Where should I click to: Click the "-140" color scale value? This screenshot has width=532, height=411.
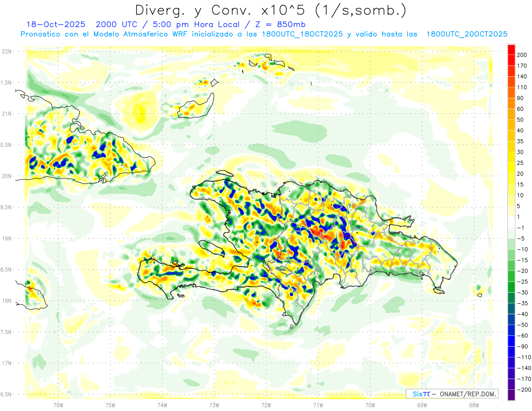tap(524, 368)
